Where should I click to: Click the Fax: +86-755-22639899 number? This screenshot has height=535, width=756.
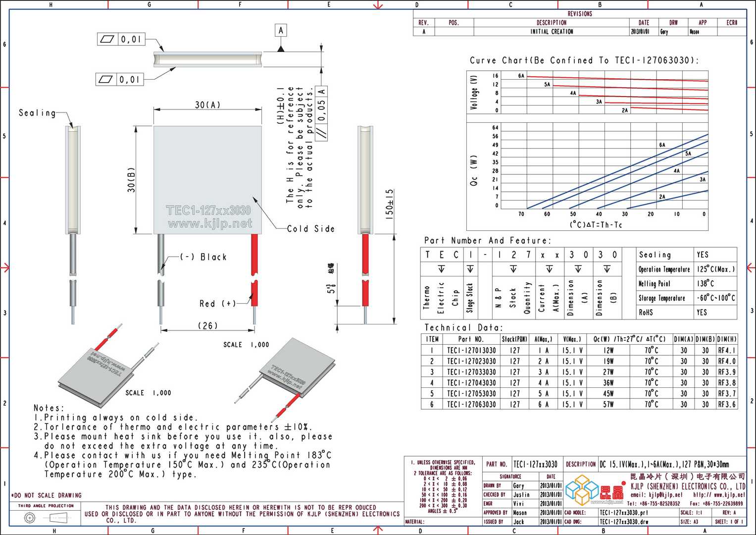[716, 503]
